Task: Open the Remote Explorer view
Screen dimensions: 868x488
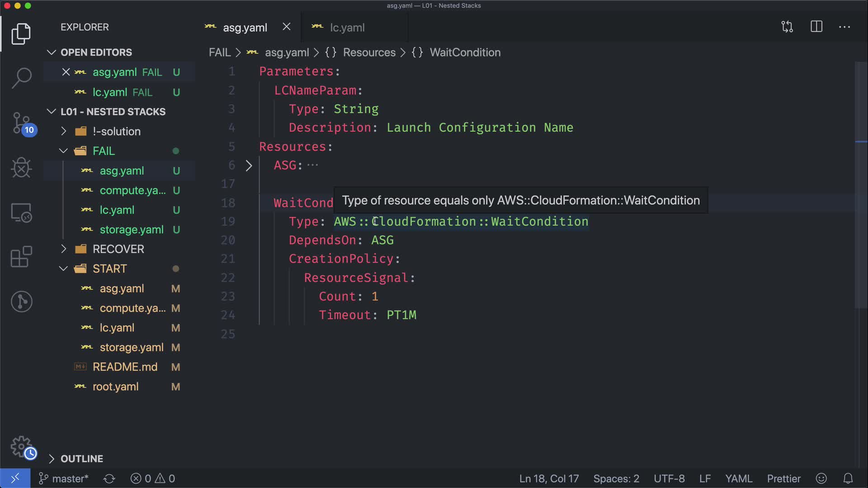Action: click(21, 212)
